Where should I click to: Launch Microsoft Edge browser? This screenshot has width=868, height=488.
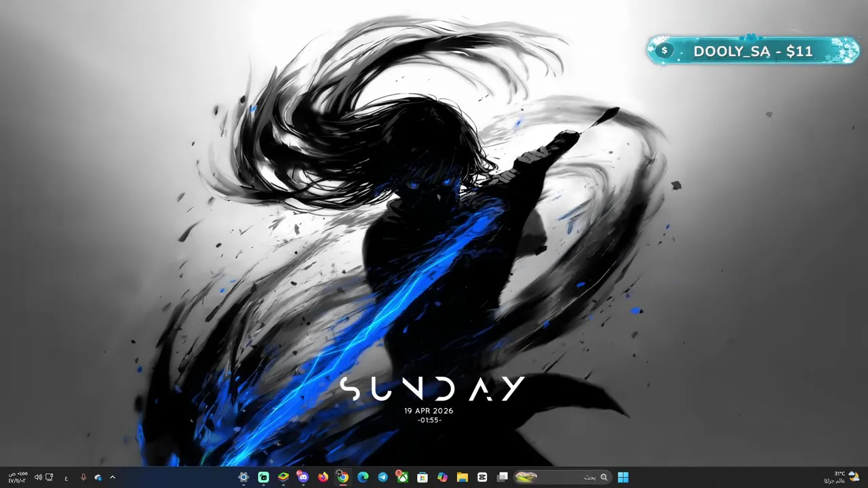[x=363, y=477]
